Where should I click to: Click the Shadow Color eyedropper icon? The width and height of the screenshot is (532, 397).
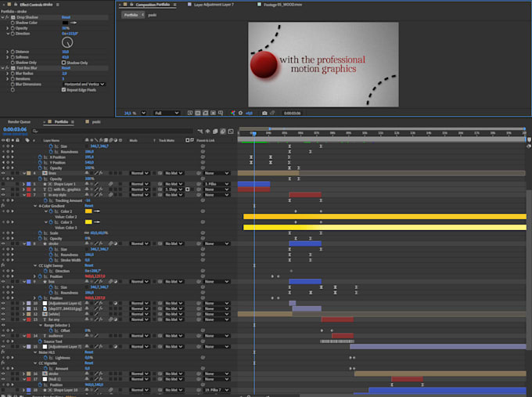coord(74,23)
